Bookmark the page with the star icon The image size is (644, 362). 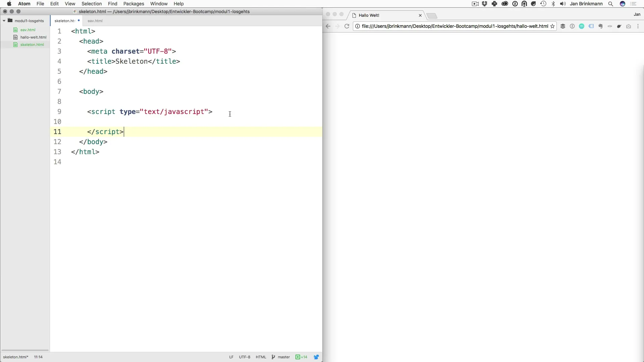552,26
